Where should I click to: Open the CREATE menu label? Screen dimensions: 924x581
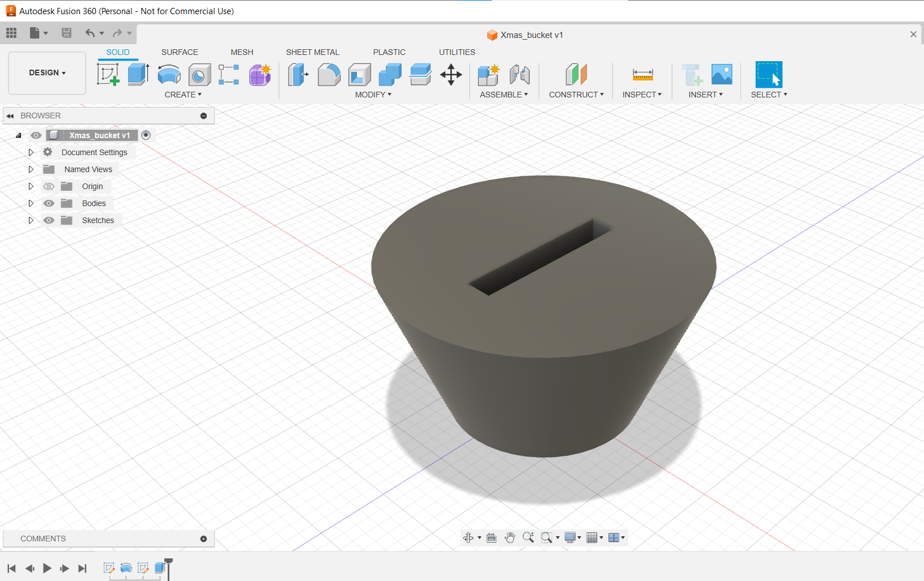tap(182, 95)
